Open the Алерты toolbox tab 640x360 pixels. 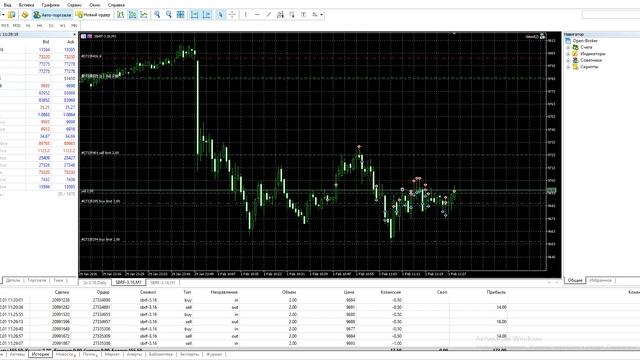click(134, 354)
